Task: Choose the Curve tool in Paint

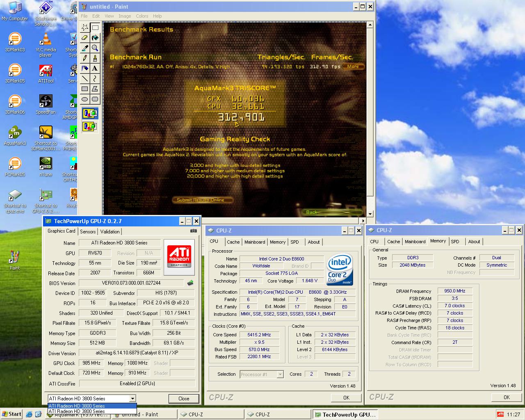Action: (95, 78)
